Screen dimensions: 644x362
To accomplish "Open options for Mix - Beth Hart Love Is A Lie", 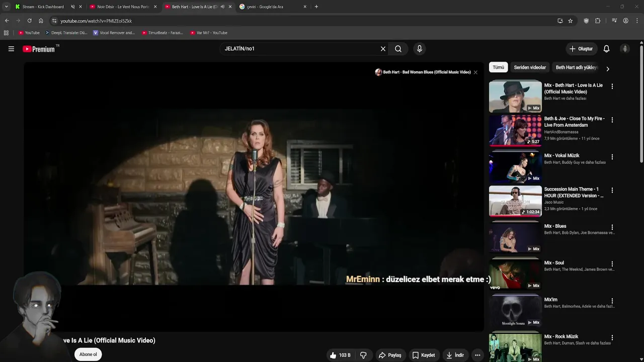I will click(x=612, y=86).
